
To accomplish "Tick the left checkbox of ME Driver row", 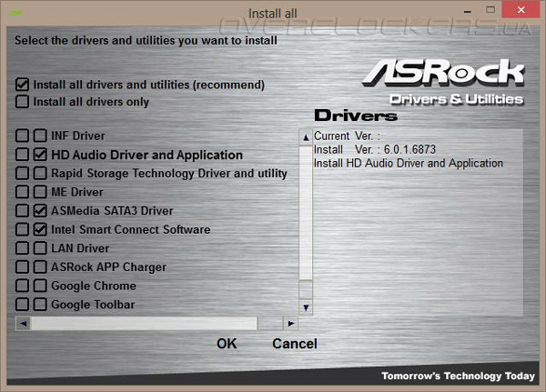I will [22, 192].
